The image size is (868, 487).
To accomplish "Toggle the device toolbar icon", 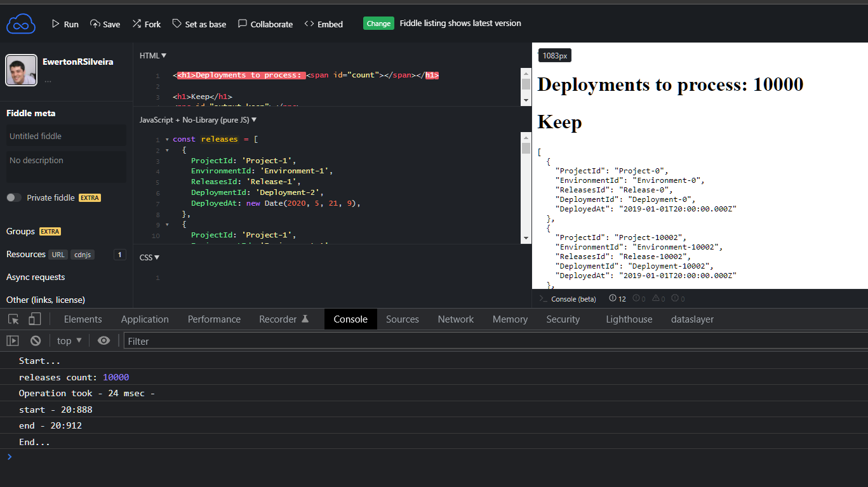I will click(35, 319).
